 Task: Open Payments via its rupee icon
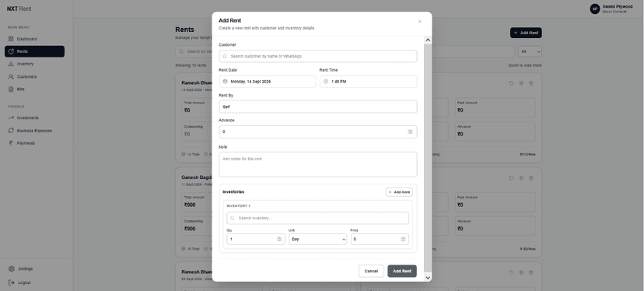click(11, 143)
